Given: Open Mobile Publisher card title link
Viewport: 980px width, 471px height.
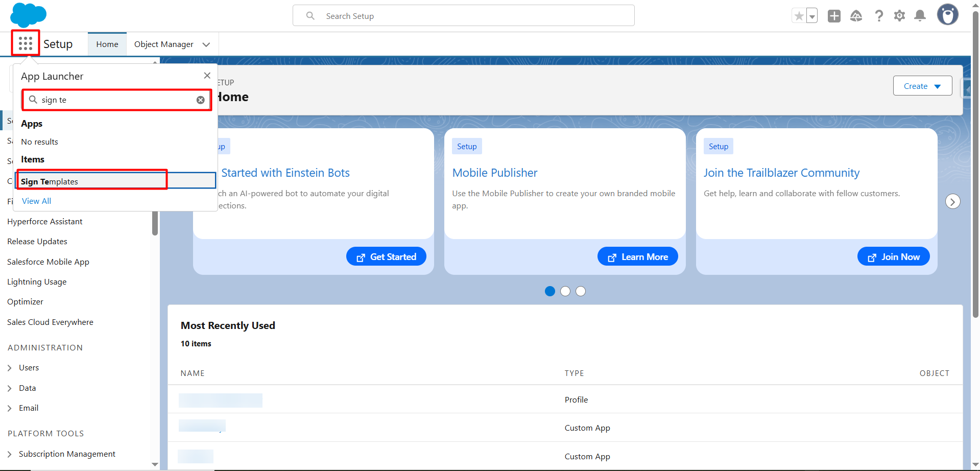Looking at the screenshot, I should tap(495, 173).
